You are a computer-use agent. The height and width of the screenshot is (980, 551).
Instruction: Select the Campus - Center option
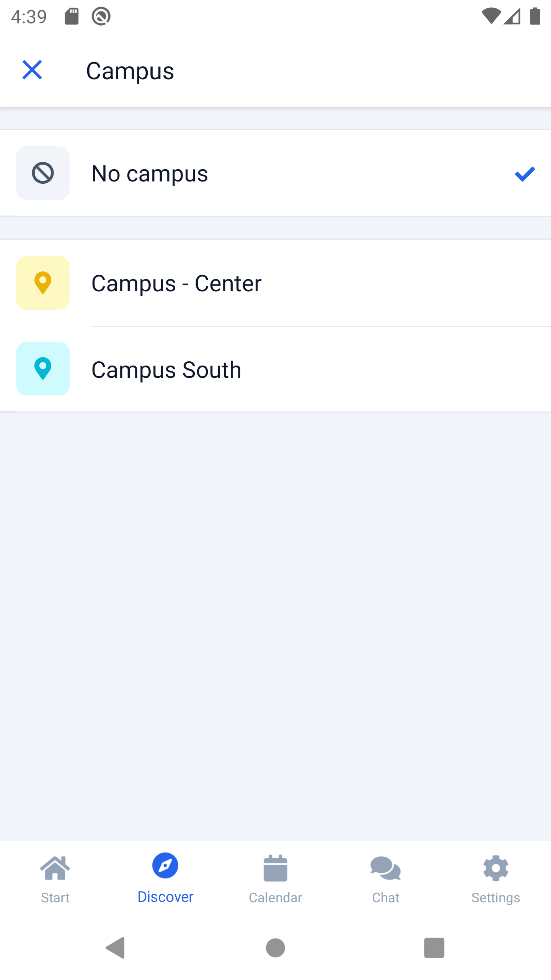(x=275, y=283)
